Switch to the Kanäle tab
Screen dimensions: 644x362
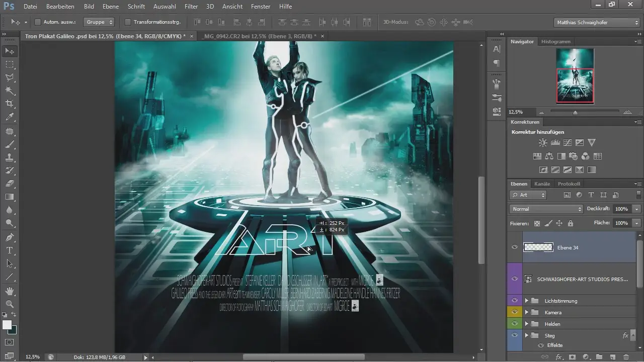(542, 184)
